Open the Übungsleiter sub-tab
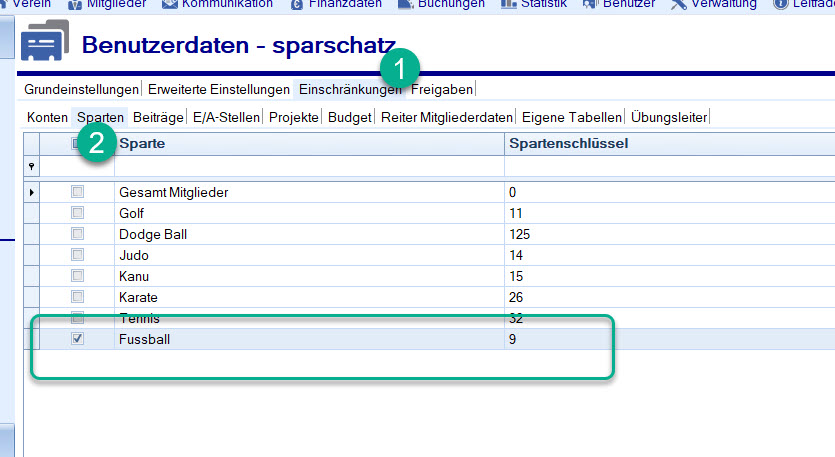Viewport: 835px width, 457px height. pos(669,117)
